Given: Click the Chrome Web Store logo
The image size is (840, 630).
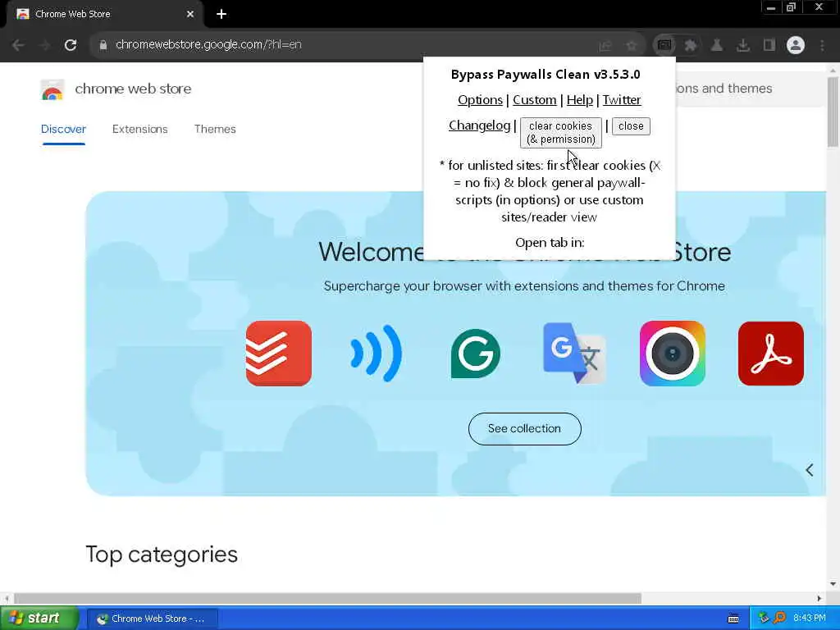Looking at the screenshot, I should (x=52, y=89).
